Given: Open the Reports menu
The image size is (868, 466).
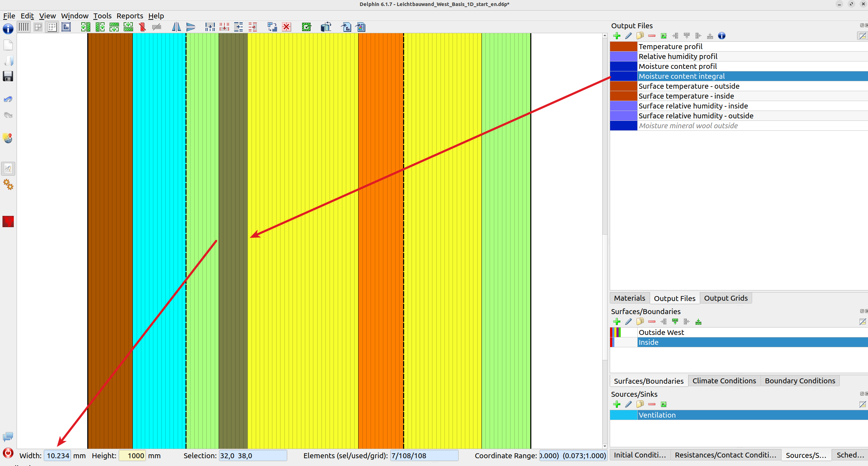Looking at the screenshot, I should point(130,16).
